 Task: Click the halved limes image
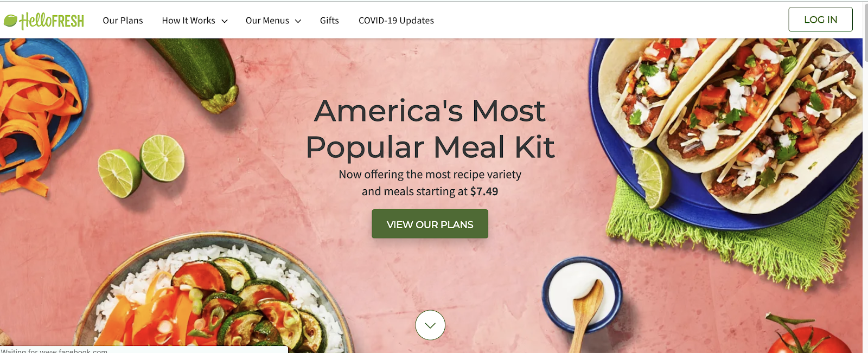[x=141, y=165]
